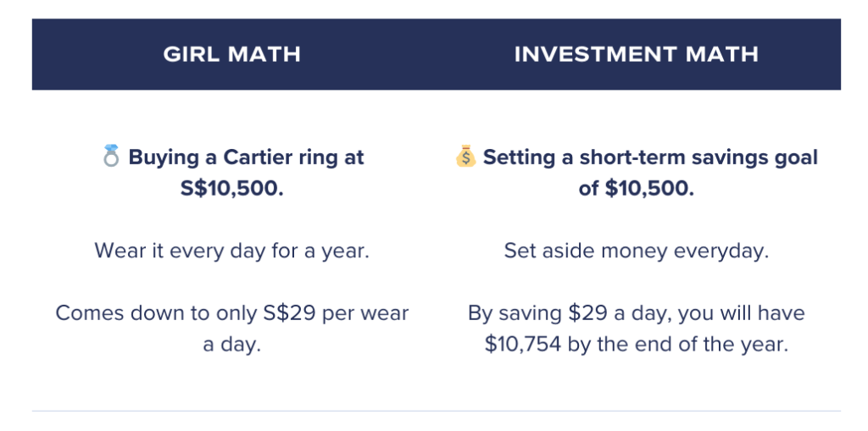
Task: Click the horizontal divider line below table
Action: [x=437, y=411]
